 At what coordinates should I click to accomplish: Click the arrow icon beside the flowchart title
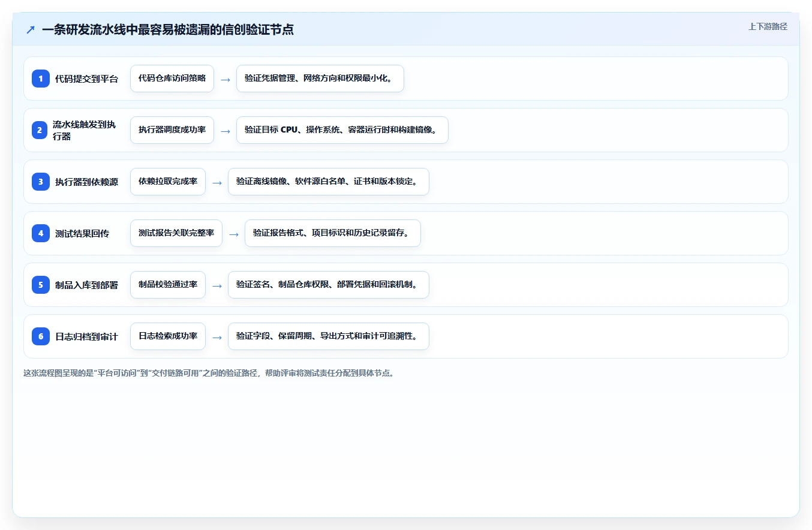pyautogui.click(x=31, y=30)
